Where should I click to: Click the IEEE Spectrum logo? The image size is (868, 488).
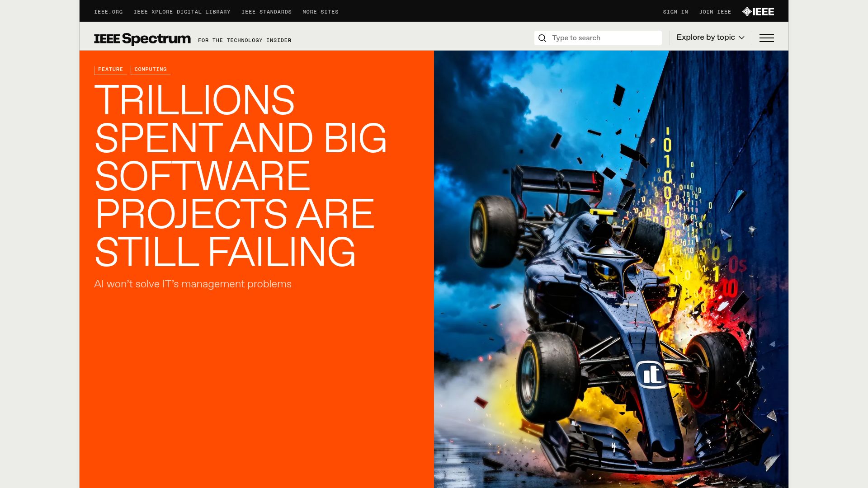(142, 39)
